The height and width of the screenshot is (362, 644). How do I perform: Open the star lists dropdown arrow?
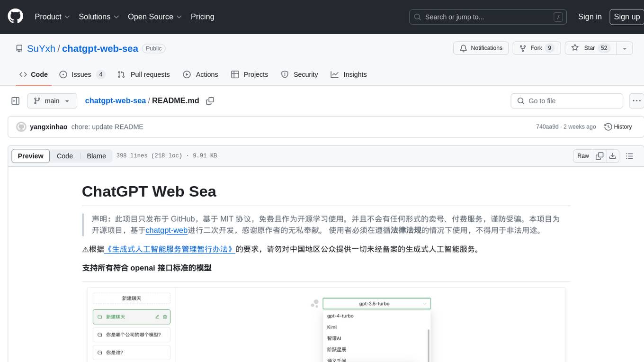(x=625, y=48)
